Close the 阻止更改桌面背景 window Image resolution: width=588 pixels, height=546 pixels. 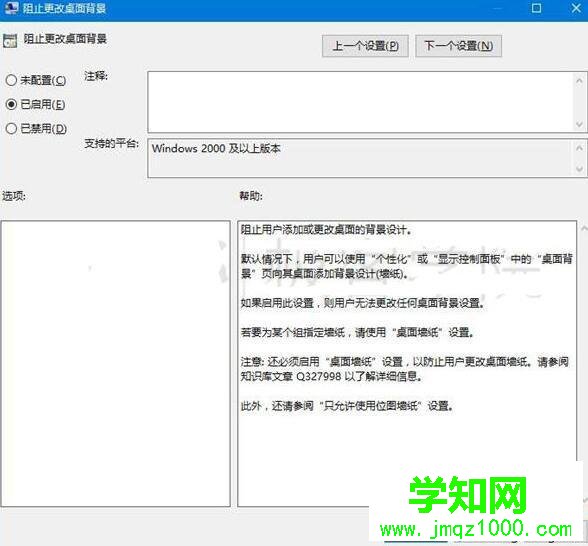[x=576, y=8]
